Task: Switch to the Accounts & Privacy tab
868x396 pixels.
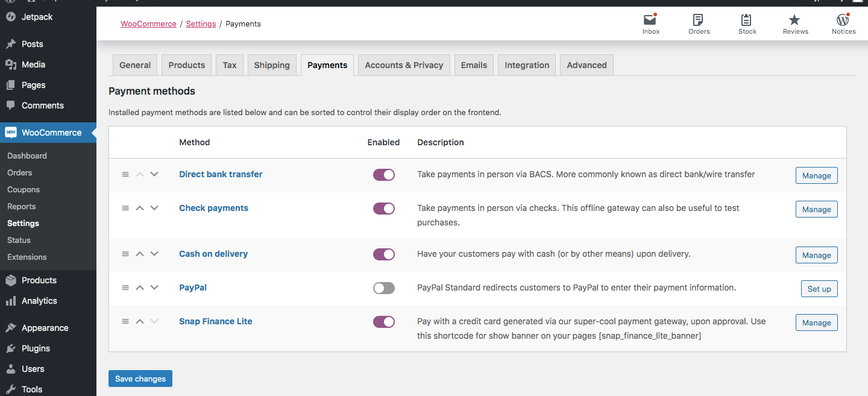Action: pyautogui.click(x=404, y=65)
